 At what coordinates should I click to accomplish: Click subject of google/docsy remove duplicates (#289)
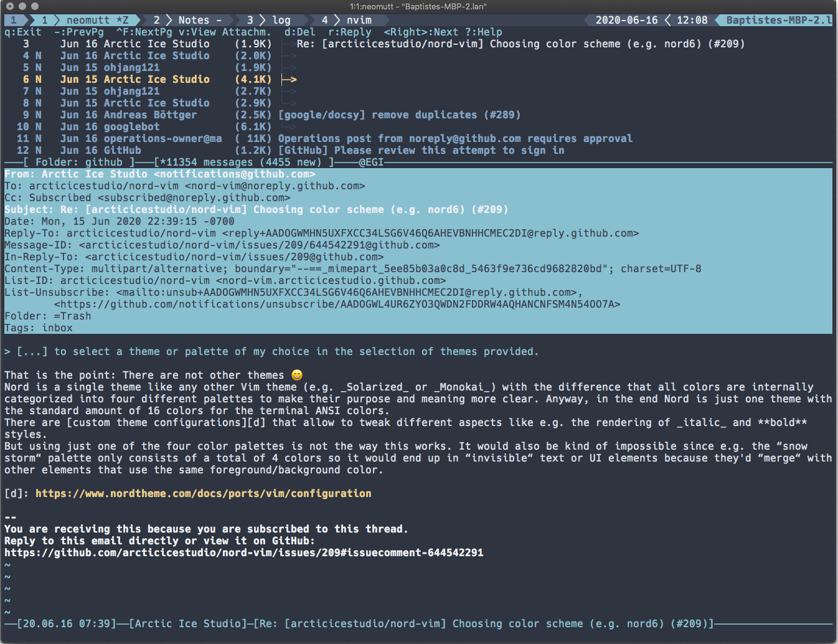tap(399, 115)
